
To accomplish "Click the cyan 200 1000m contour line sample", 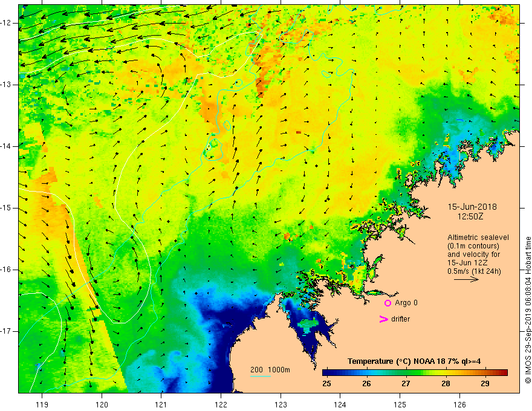I will 261,376.
